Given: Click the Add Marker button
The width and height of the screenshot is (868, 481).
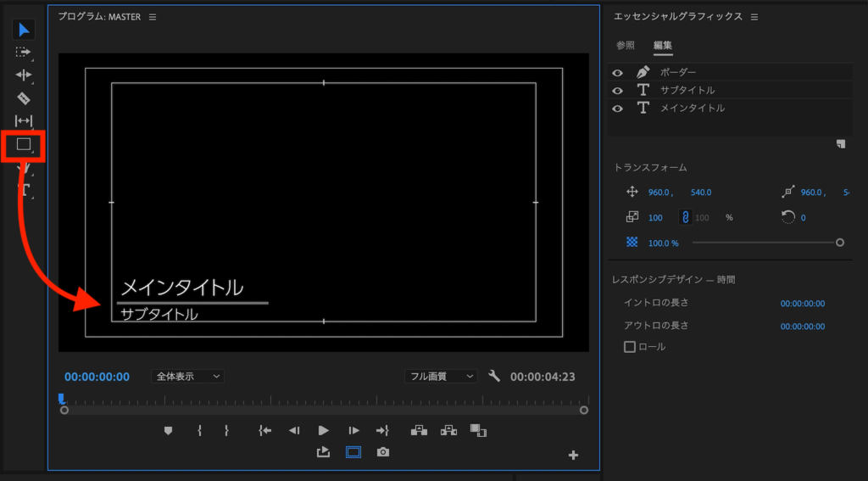Looking at the screenshot, I should pyautogui.click(x=168, y=431).
